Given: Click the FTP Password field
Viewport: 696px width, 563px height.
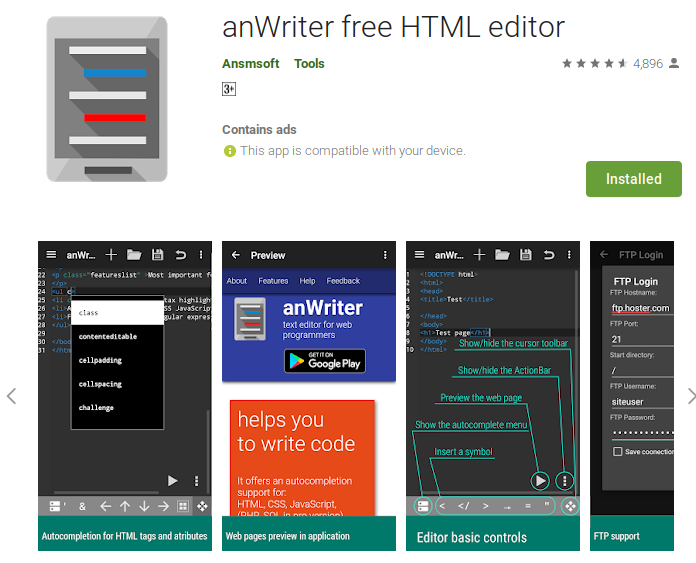Looking at the screenshot, I should 642,432.
